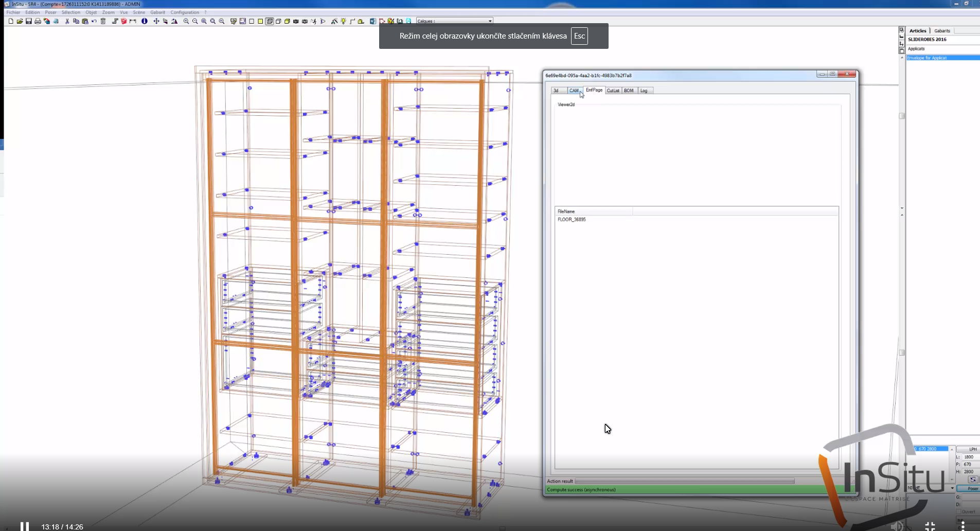Toggle the Ouvert checkbox

[x=958, y=511]
